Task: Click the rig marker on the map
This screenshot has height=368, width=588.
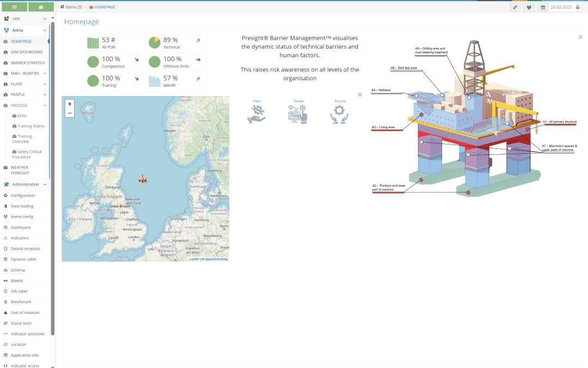Action: tap(143, 178)
